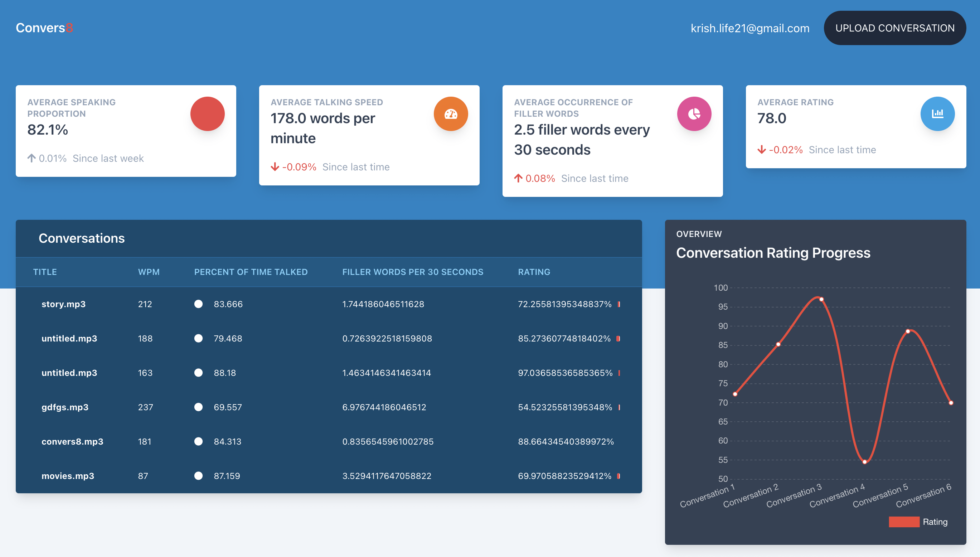
Task: Click the TITLE column header
Action: [45, 272]
